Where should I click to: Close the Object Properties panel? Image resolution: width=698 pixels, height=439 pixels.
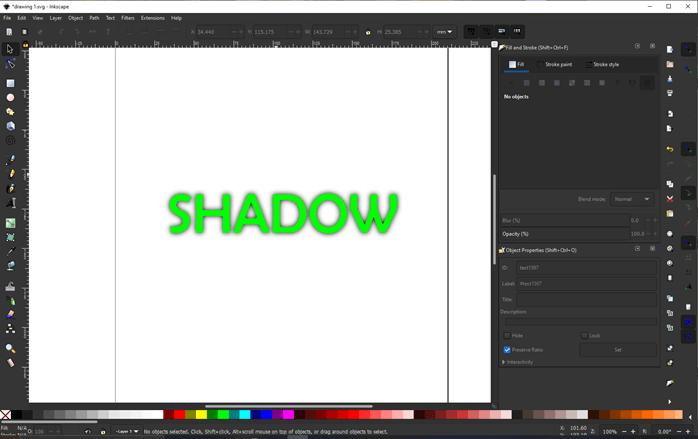(652, 248)
